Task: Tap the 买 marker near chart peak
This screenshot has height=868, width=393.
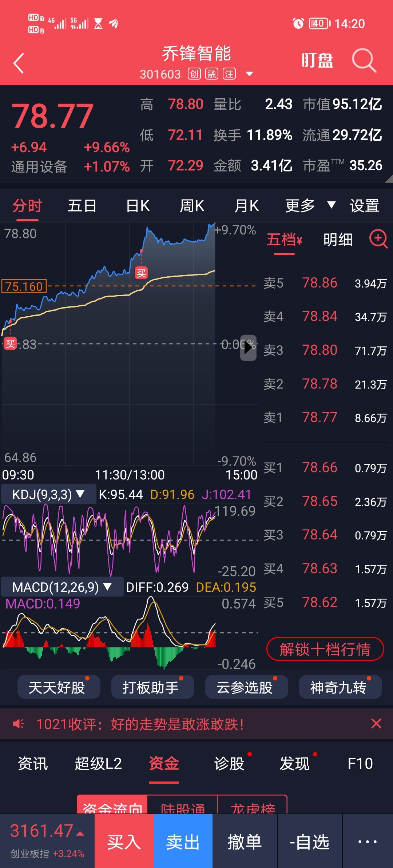Action: pos(141,273)
